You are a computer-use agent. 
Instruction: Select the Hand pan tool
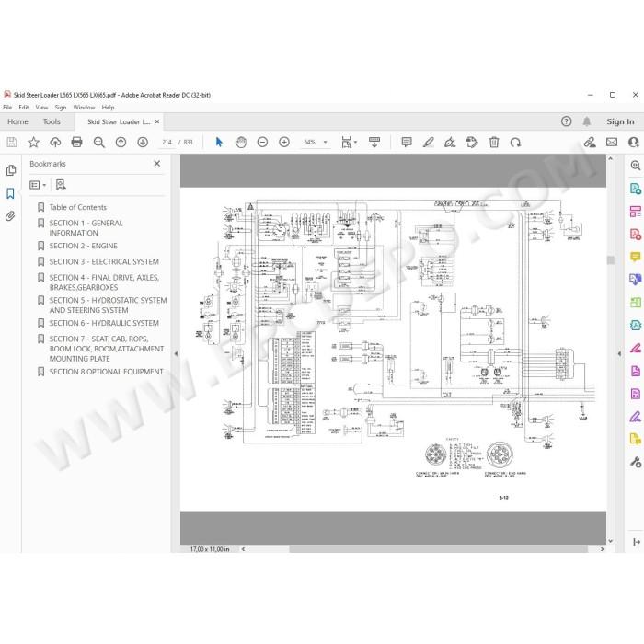tap(241, 142)
